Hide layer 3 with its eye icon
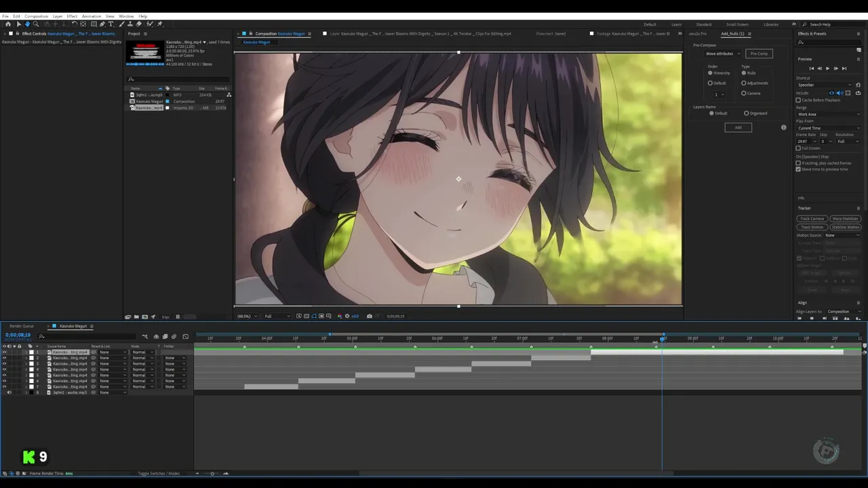Image resolution: width=868 pixels, height=488 pixels. tap(4, 364)
